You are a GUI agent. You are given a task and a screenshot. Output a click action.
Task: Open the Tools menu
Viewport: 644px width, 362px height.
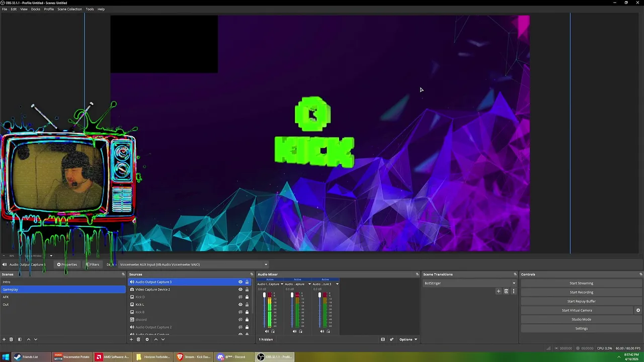pos(90,9)
